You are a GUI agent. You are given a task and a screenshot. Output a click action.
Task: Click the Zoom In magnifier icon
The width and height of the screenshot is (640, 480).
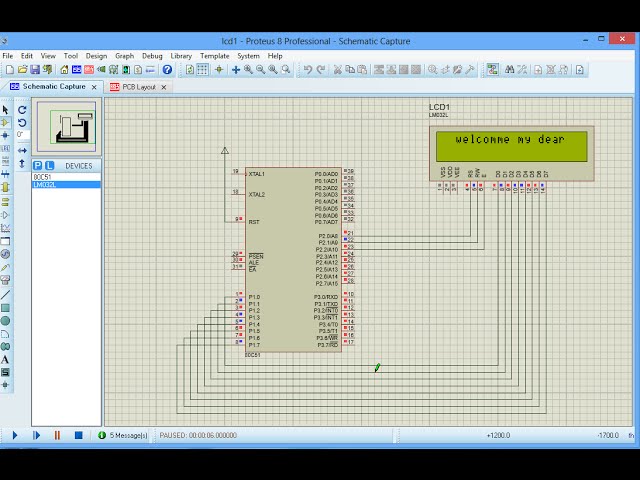pyautogui.click(x=248, y=70)
